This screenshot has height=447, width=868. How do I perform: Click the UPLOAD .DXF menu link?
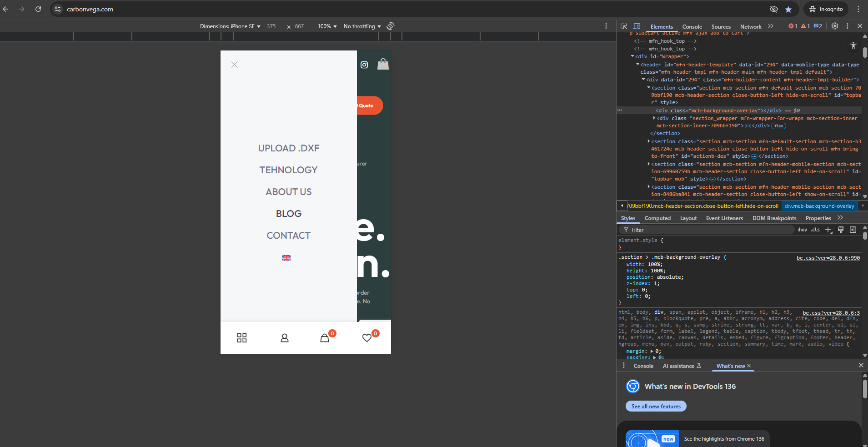289,148
